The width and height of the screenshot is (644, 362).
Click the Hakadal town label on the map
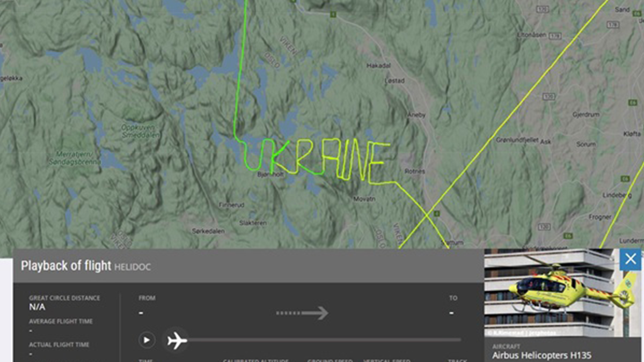[x=379, y=65]
